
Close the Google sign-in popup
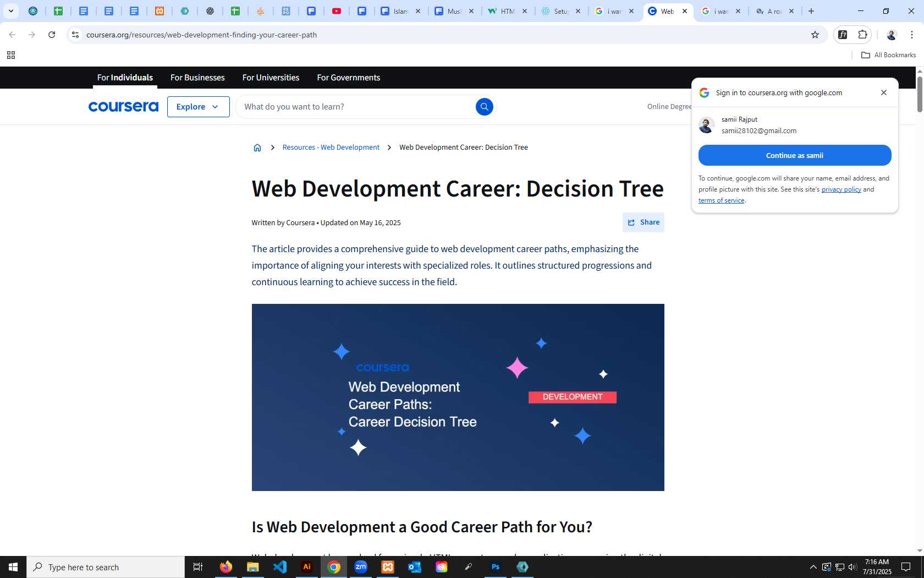pos(884,92)
